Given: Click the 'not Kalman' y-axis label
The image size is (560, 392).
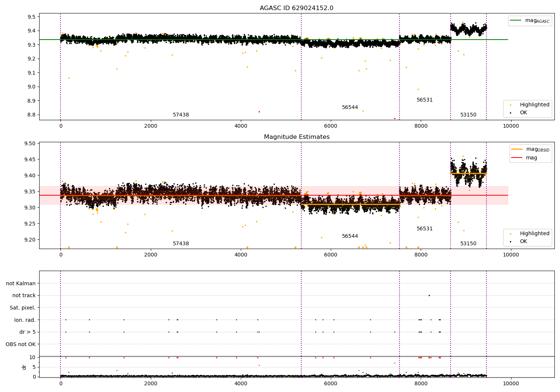Looking at the screenshot, I should 21,283.
